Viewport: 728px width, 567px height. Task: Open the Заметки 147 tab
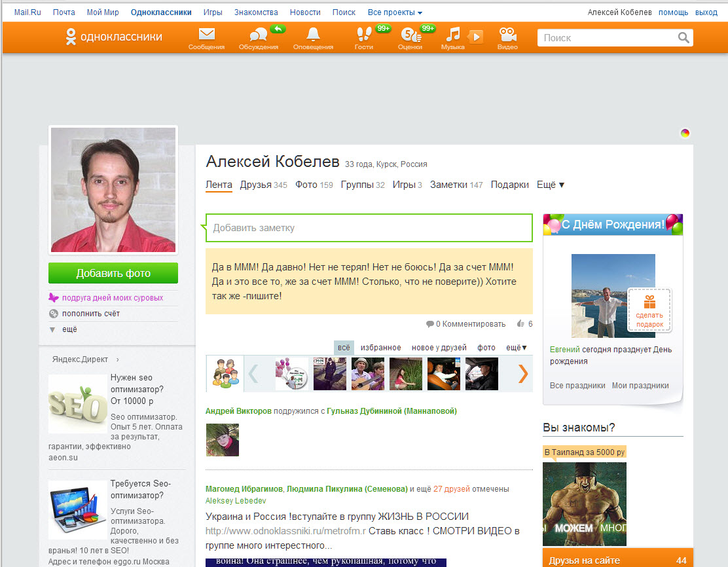[x=456, y=185]
